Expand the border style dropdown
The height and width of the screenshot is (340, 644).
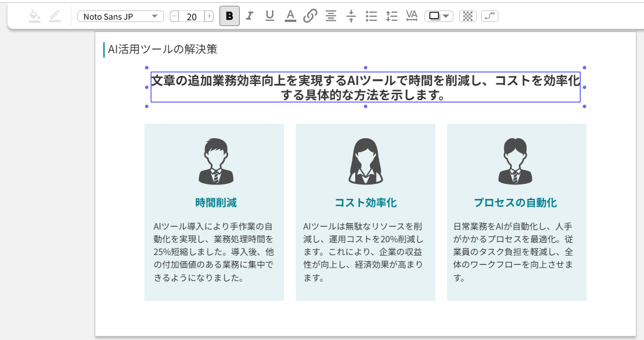[439, 16]
